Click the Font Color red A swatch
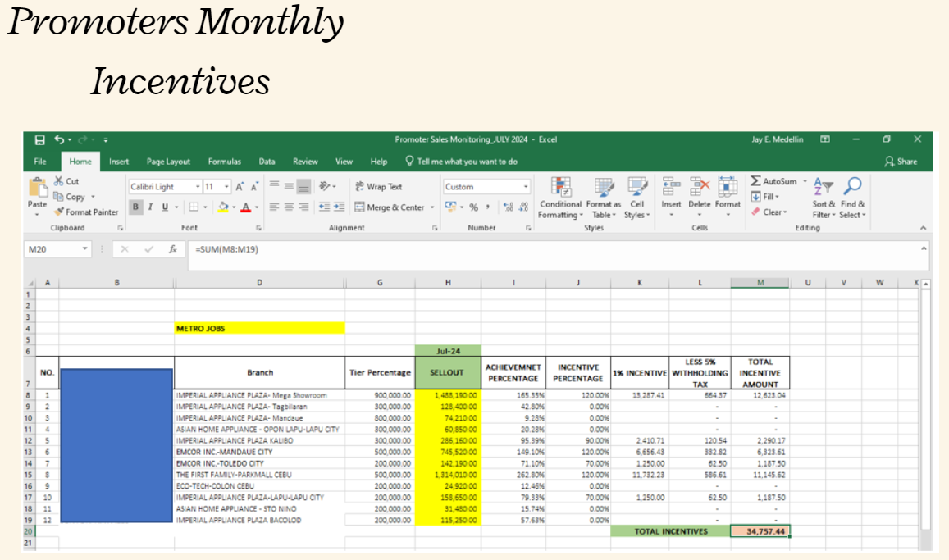949x560 pixels. click(x=246, y=207)
